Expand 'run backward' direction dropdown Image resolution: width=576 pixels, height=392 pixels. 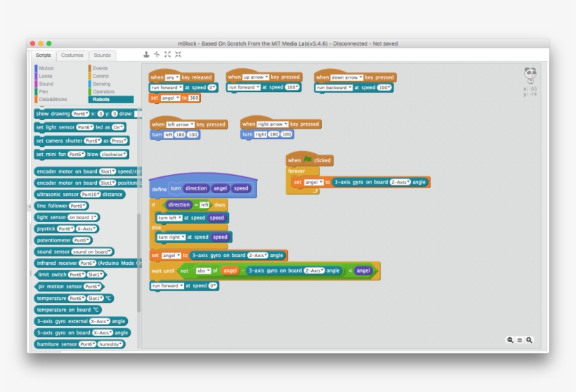[334, 88]
